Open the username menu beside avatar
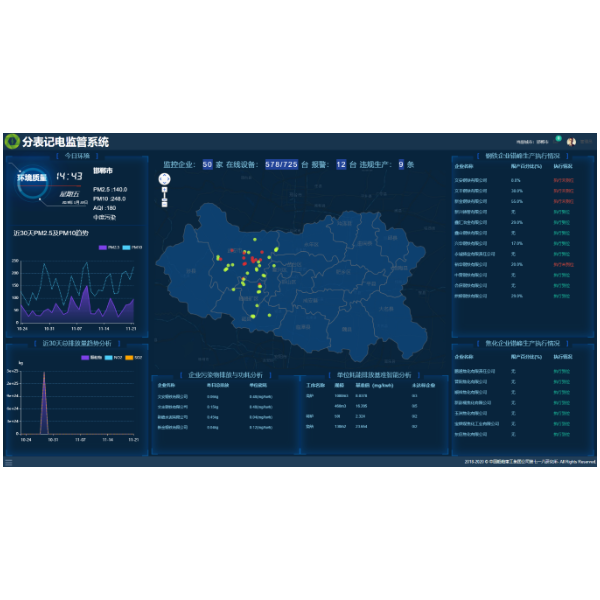The height and width of the screenshot is (600, 600). tap(586, 142)
